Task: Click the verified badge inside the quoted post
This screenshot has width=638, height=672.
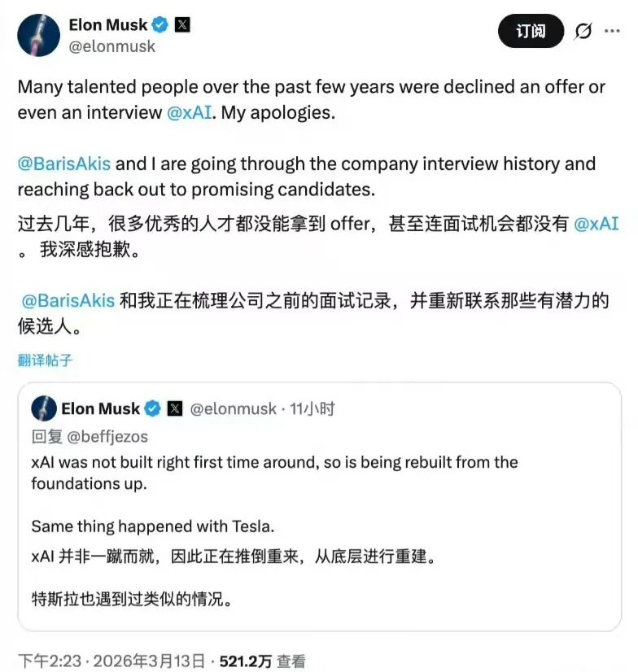Action: [x=153, y=408]
